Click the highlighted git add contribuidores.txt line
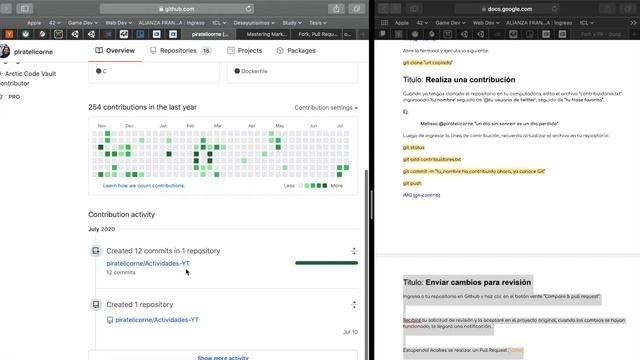 432,159
